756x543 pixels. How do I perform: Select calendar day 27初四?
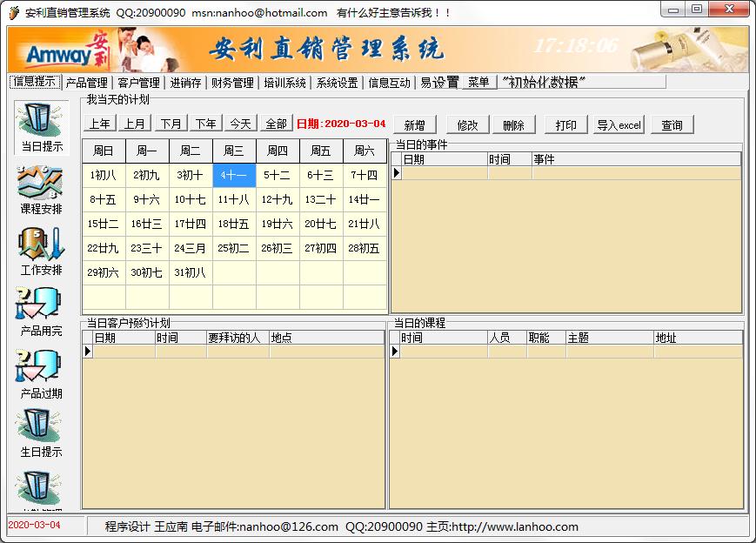point(321,248)
